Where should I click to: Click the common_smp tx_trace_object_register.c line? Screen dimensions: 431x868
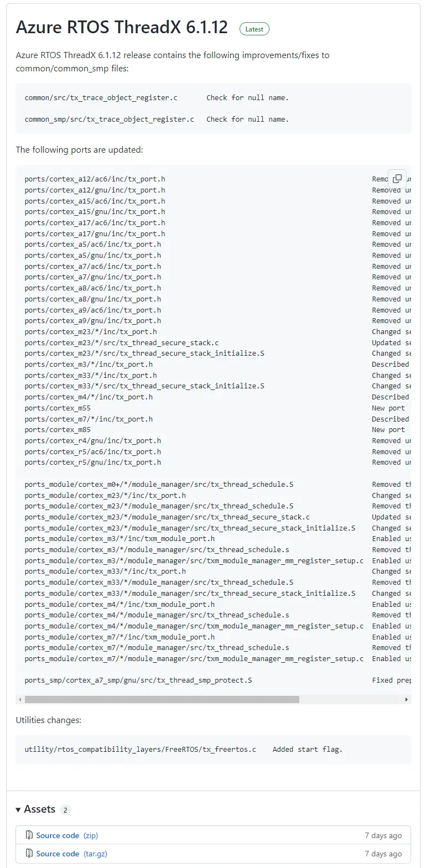(x=157, y=119)
